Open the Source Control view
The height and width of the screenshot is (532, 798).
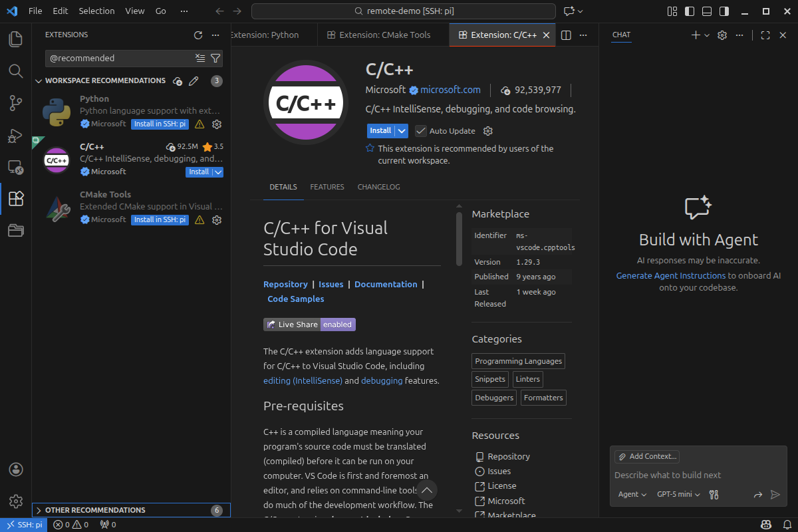16,103
